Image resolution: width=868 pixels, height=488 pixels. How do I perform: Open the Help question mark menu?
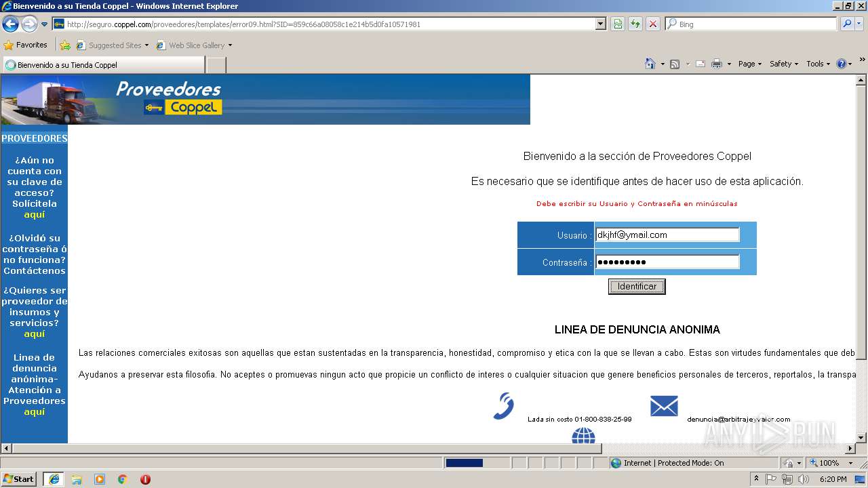[844, 64]
